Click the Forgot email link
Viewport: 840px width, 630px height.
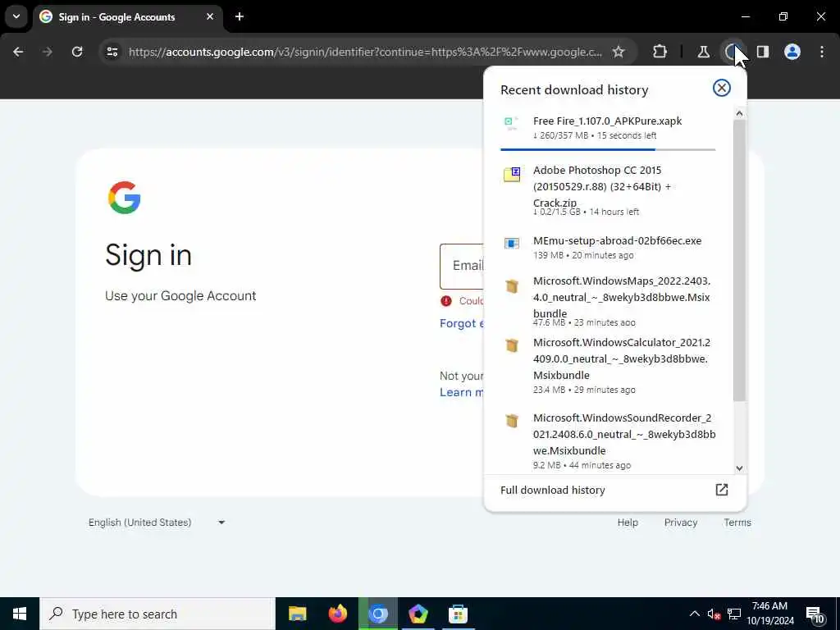click(x=461, y=323)
